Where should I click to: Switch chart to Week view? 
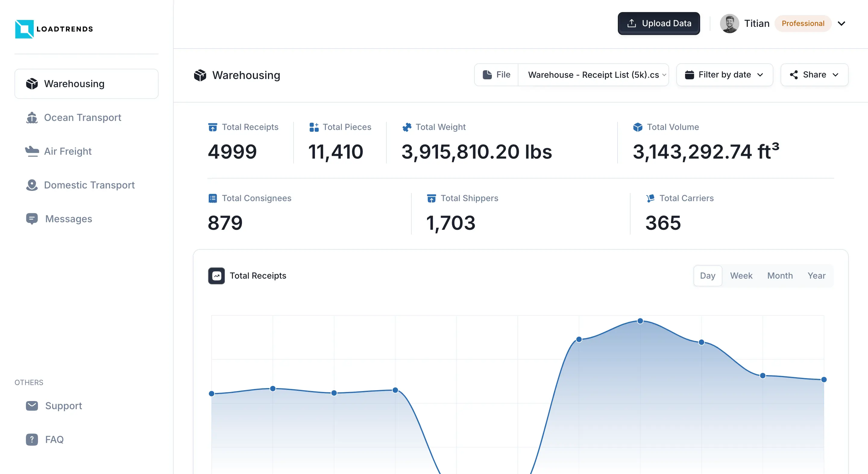741,276
